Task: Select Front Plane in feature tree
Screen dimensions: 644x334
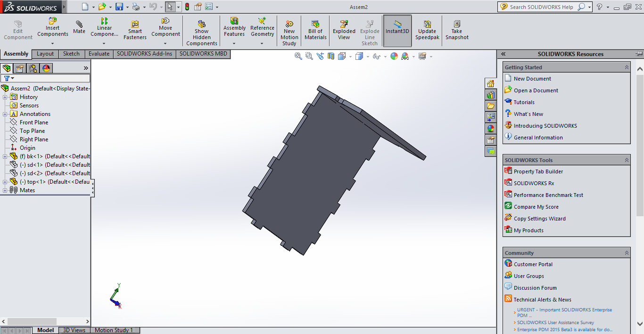Action: [34, 122]
